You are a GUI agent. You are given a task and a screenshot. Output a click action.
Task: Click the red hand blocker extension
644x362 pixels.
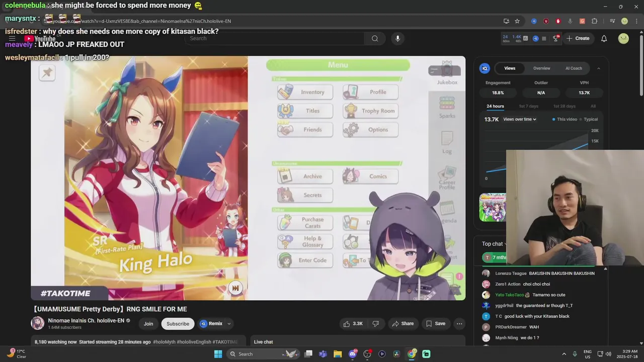click(x=558, y=21)
